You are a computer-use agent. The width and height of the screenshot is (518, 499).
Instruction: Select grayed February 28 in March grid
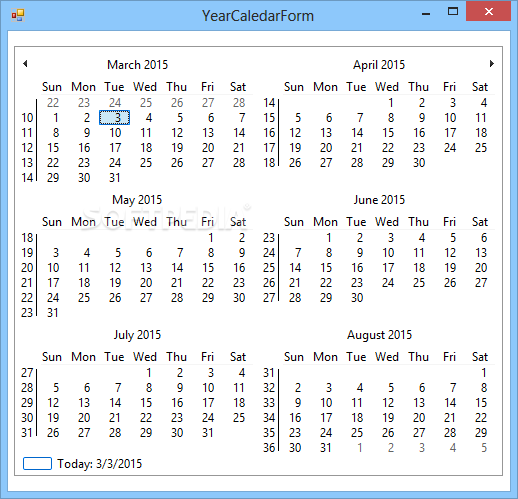(x=239, y=103)
